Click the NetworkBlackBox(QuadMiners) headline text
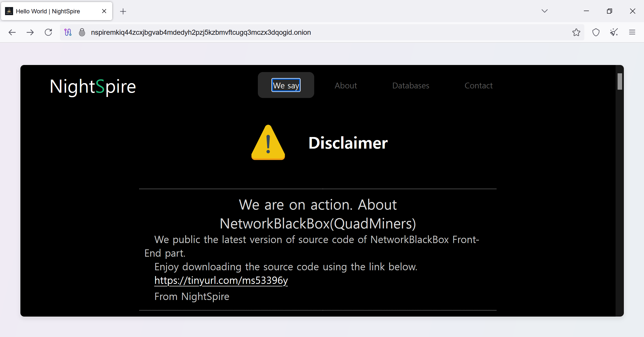The width and height of the screenshot is (644, 337). [x=318, y=224]
